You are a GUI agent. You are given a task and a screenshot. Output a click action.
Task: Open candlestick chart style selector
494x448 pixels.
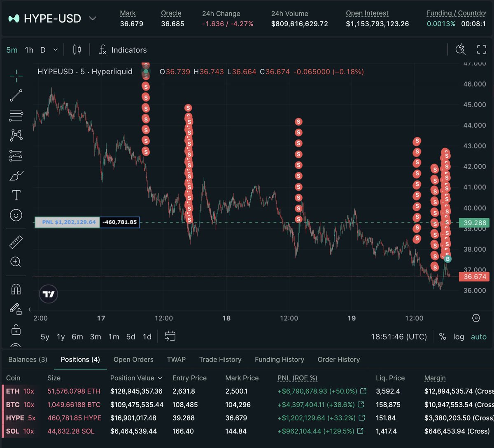click(x=77, y=50)
